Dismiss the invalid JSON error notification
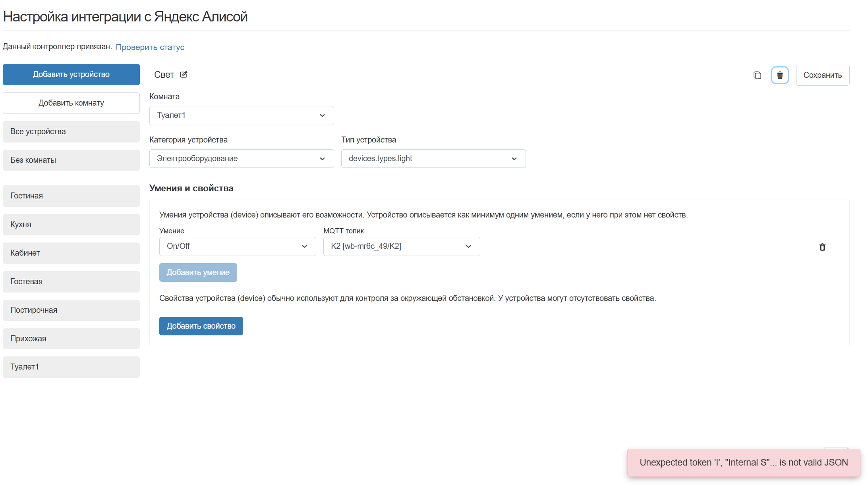This screenshot has width=868, height=485. point(743,463)
